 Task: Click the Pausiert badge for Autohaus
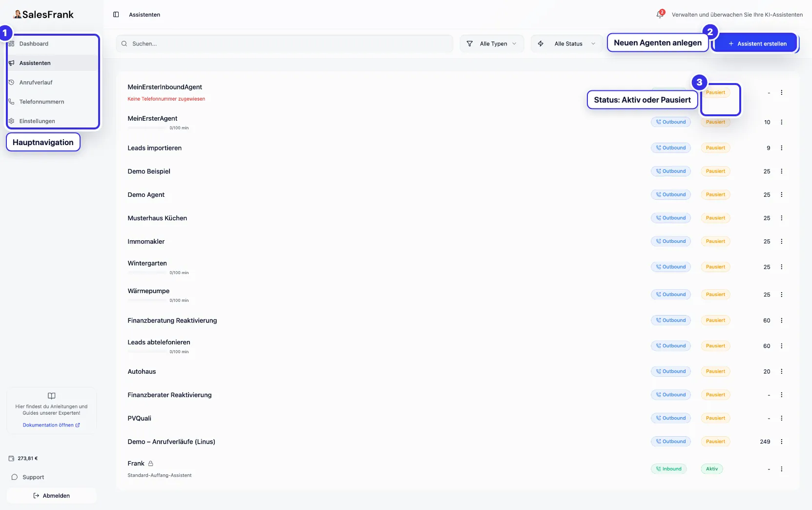click(x=715, y=371)
